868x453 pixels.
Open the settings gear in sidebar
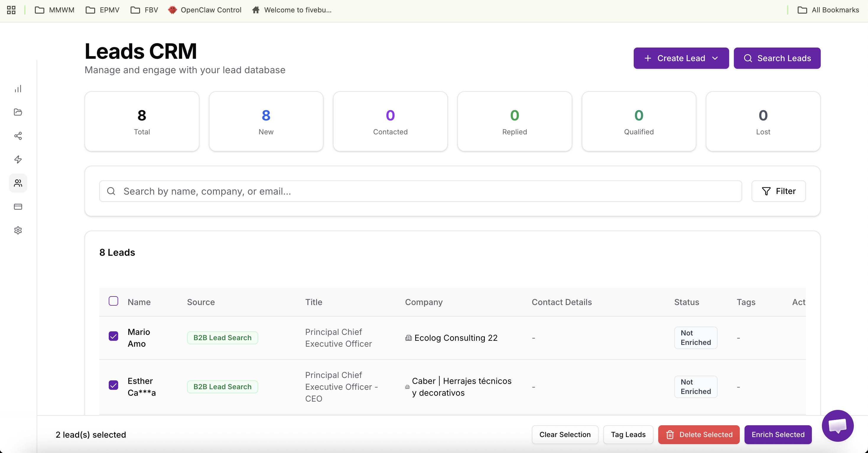(x=18, y=230)
